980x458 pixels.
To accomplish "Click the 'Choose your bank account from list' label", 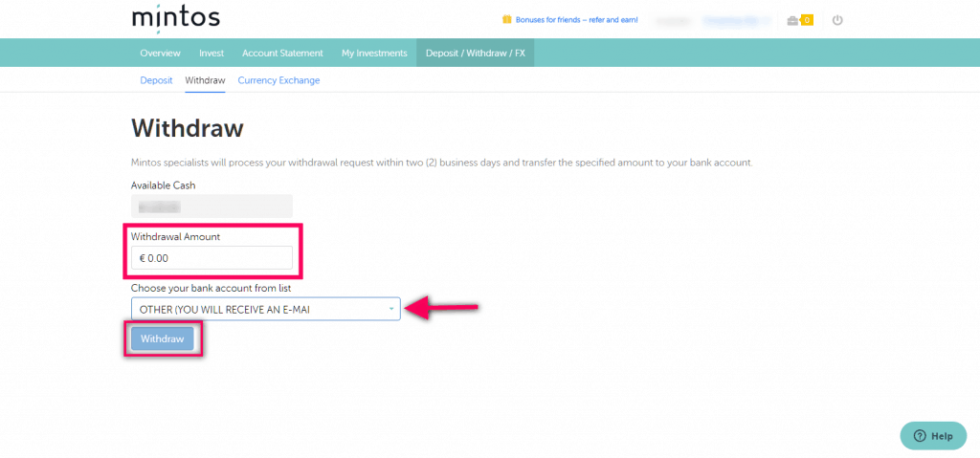I will click(211, 289).
